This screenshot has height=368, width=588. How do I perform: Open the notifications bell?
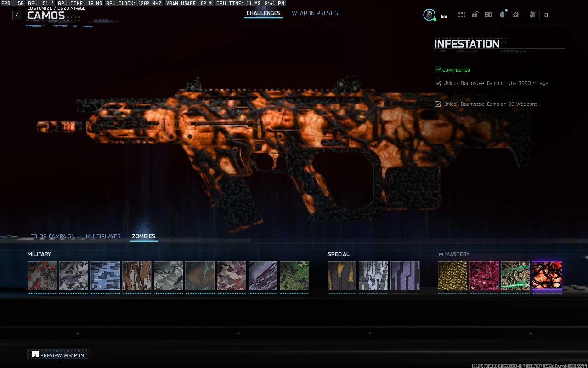502,15
